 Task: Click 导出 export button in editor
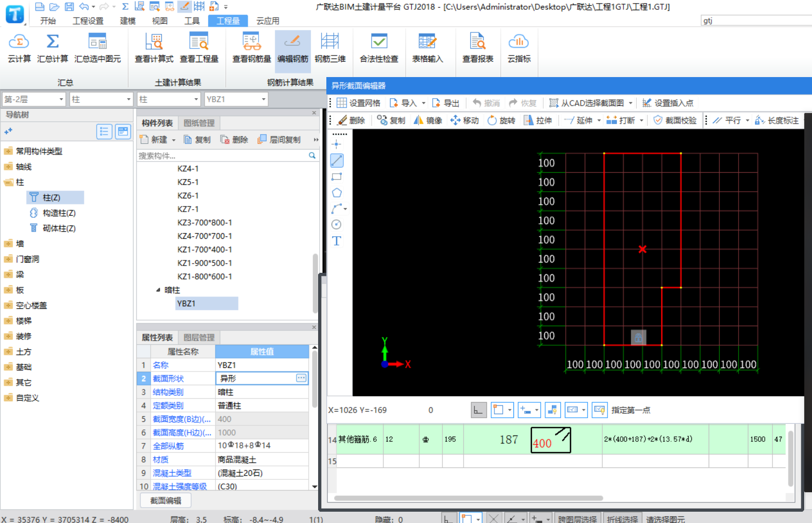(446, 103)
